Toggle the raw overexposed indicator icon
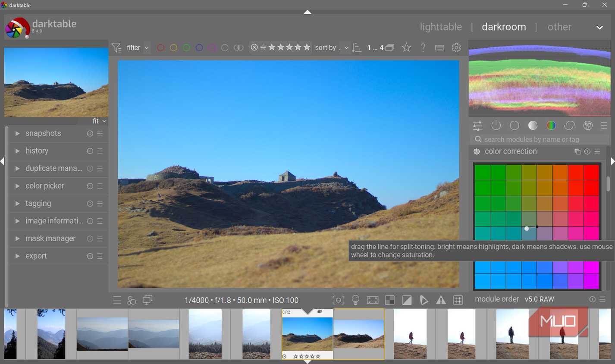Image resolution: width=615 pixels, height=364 pixels. [x=389, y=300]
